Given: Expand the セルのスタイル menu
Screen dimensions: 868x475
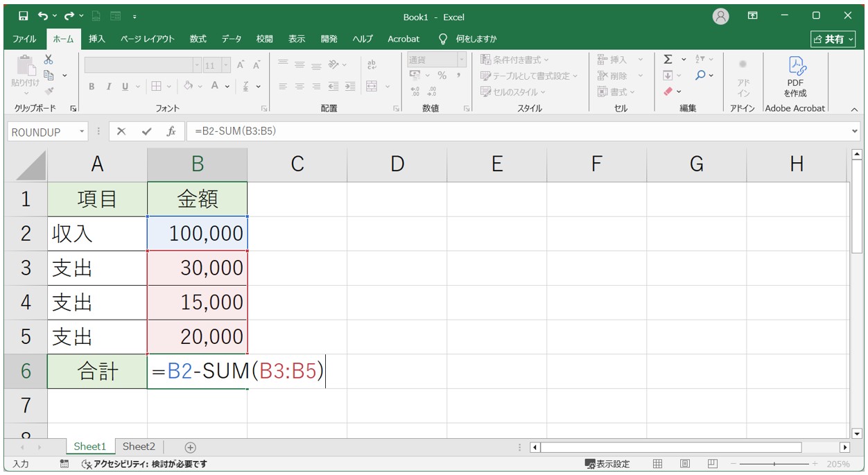Looking at the screenshot, I should [x=513, y=92].
